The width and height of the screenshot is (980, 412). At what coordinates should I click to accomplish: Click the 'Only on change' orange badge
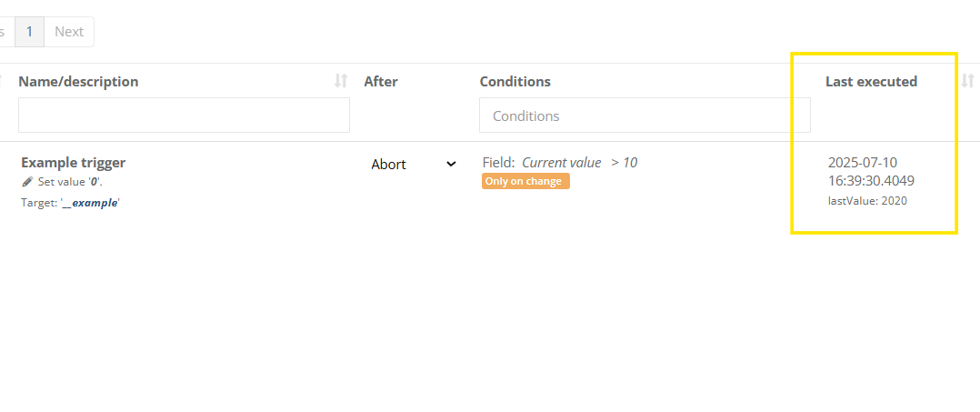point(525,181)
